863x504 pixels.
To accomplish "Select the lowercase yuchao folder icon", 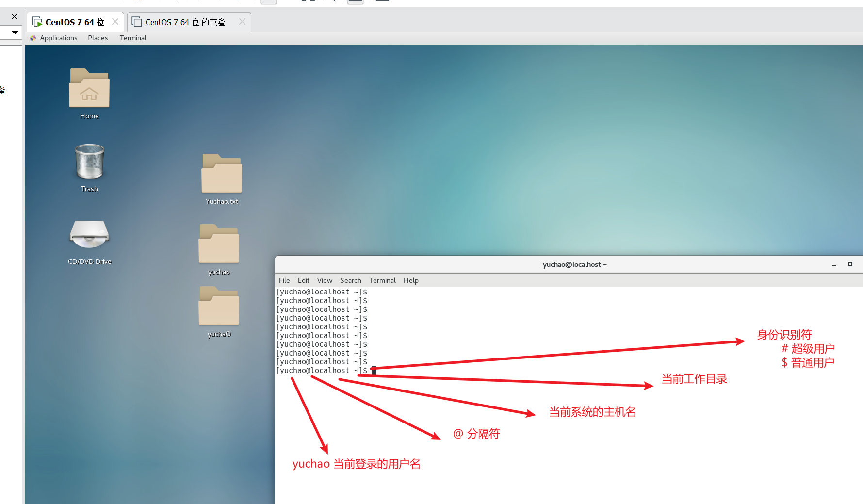I will pos(219,244).
